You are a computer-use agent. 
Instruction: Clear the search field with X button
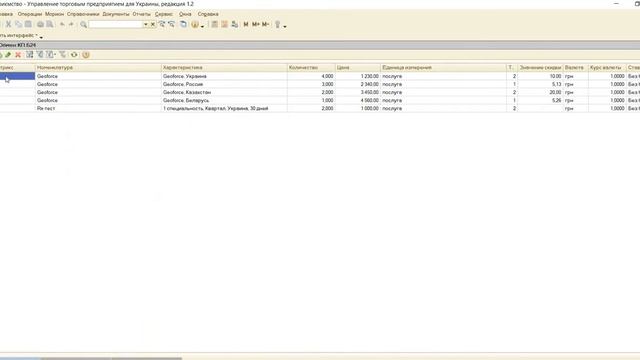tap(153, 24)
